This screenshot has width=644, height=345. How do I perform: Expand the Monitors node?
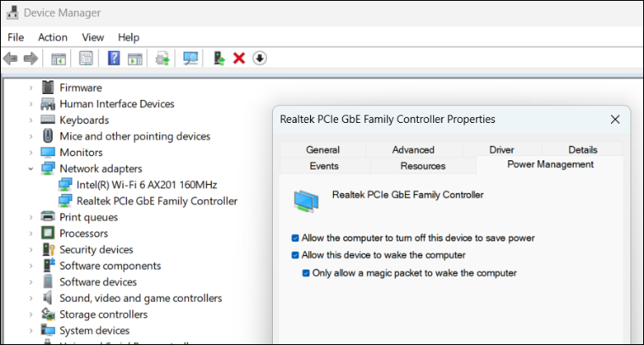coord(31,153)
